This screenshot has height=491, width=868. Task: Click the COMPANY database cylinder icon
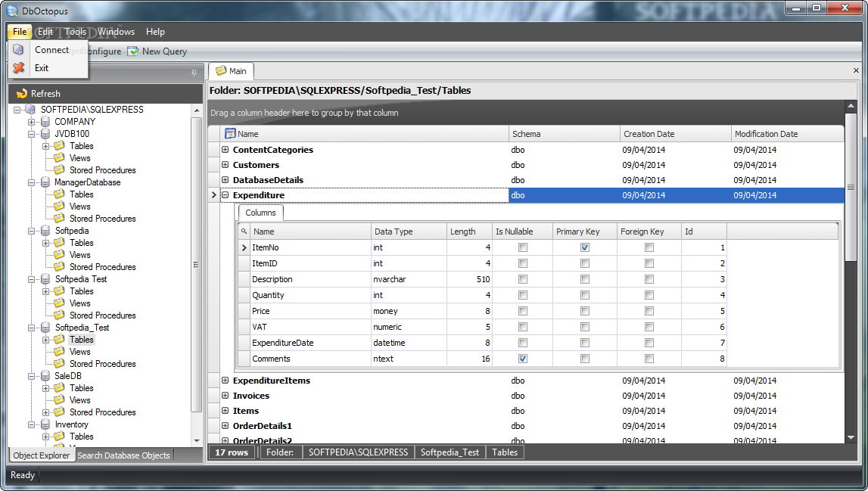point(45,121)
